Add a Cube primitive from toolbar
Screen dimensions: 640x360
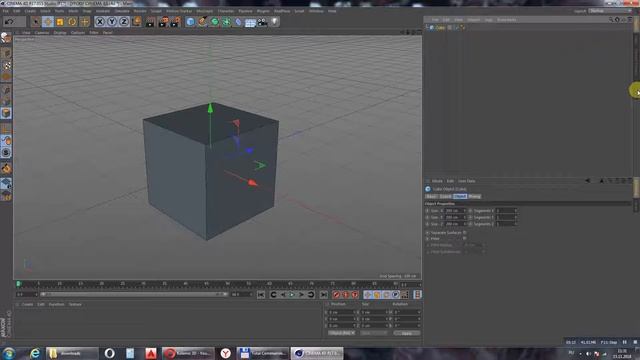(190, 22)
